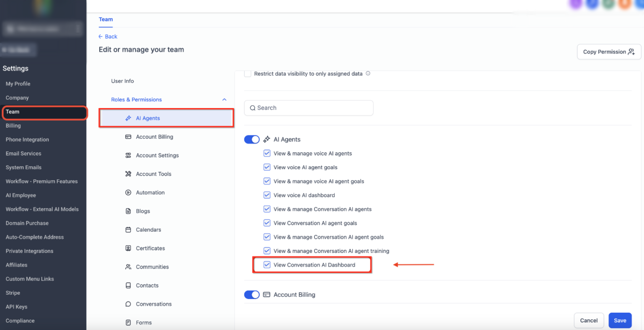
Task: Disable the Account Billing toggle
Action: [x=252, y=294]
